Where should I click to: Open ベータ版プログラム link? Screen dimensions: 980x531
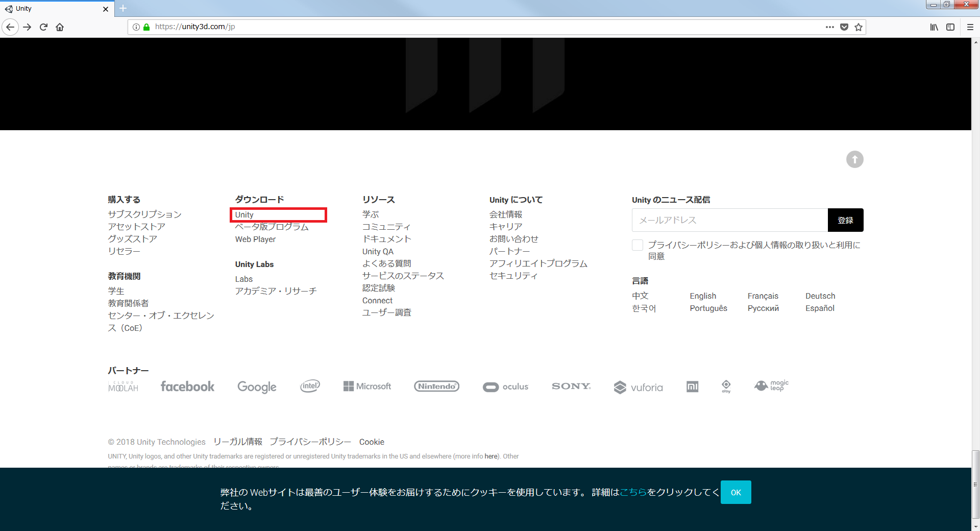[272, 227]
